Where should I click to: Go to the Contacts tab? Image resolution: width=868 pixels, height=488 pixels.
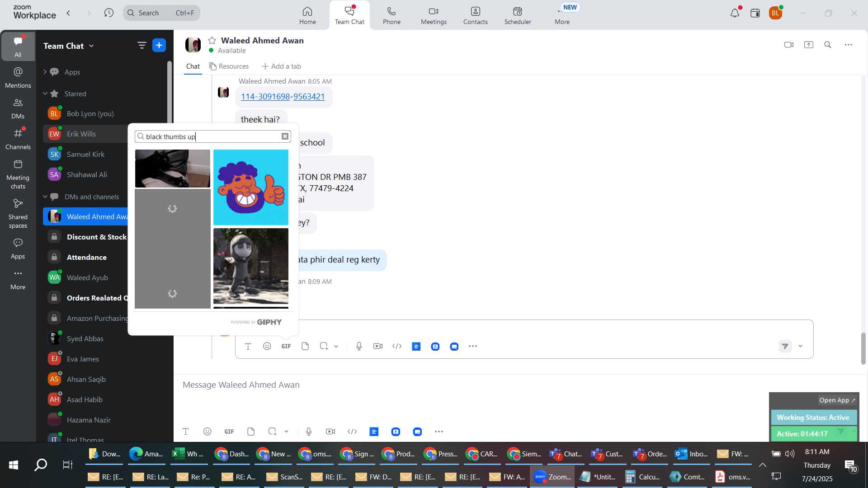click(475, 15)
